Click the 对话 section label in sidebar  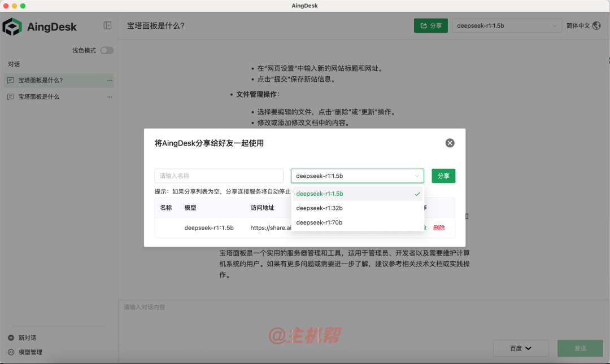[14, 64]
